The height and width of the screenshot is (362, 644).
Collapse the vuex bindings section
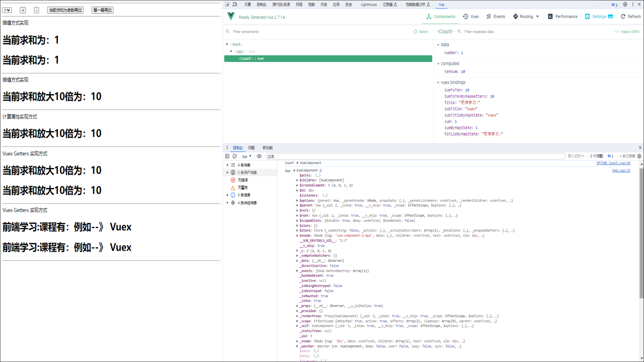[438, 82]
